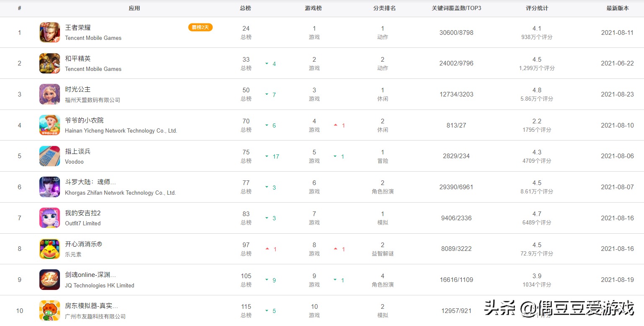The height and width of the screenshot is (326, 644).
Task: Click the 斗罗大陆 app icon
Action: [x=50, y=187]
